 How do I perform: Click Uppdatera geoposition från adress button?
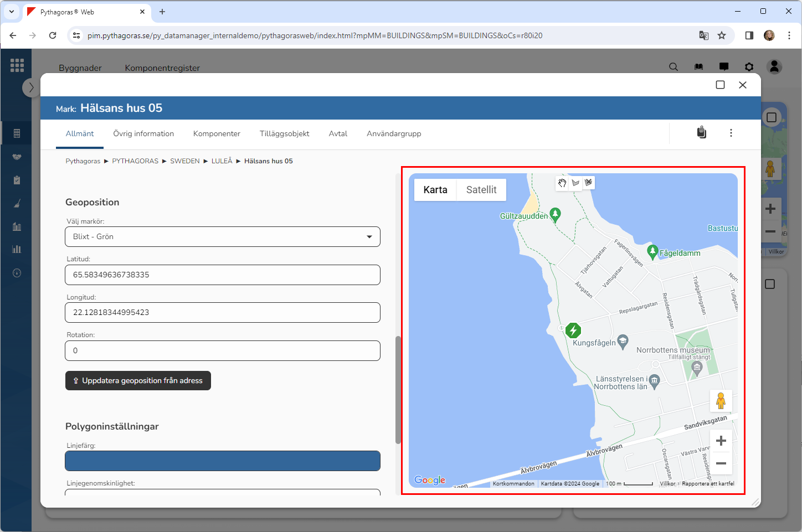[138, 381]
